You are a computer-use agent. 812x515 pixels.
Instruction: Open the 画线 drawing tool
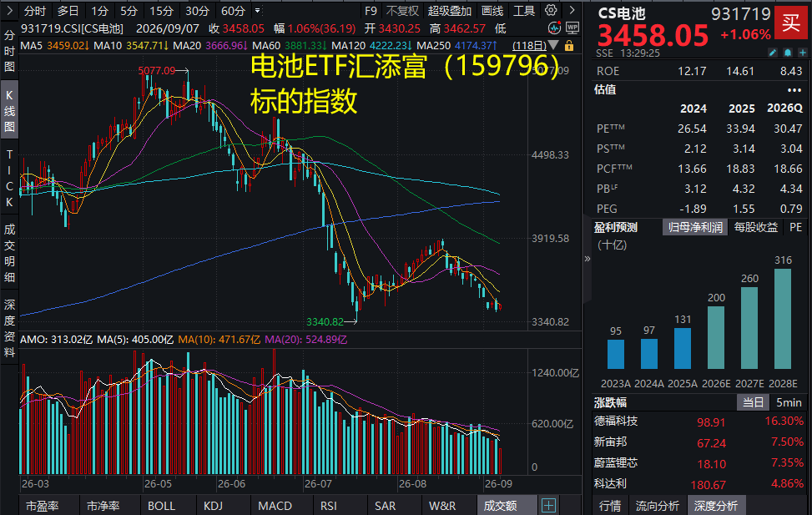coord(492,11)
